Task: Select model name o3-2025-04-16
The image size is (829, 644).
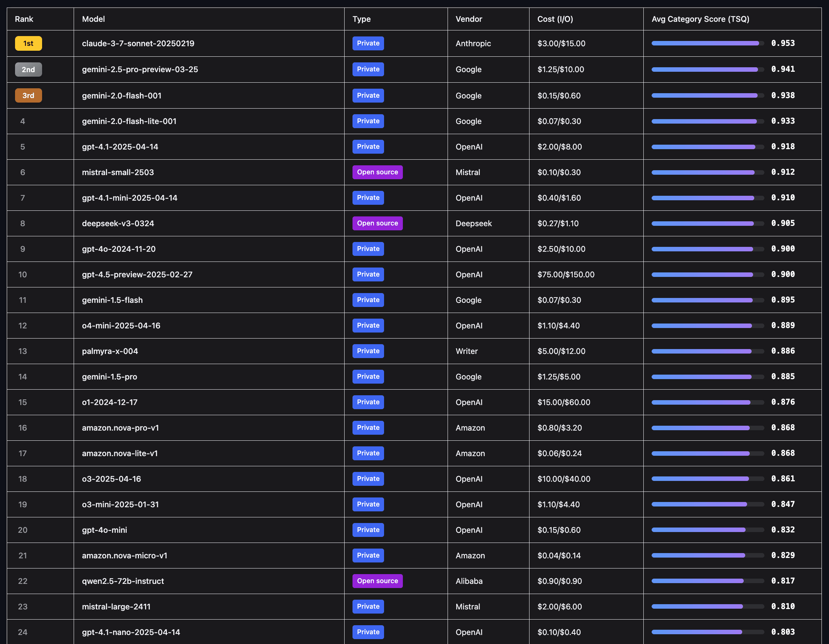Action: tap(112, 479)
